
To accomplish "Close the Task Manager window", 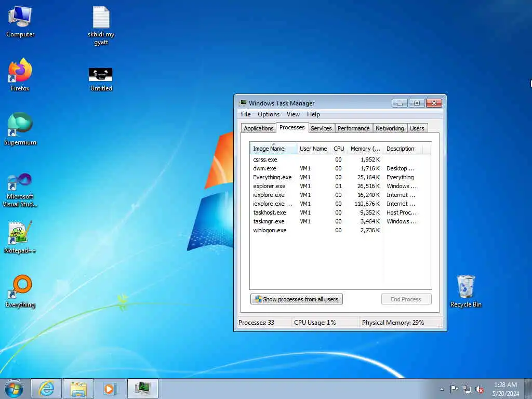I will click(x=434, y=103).
